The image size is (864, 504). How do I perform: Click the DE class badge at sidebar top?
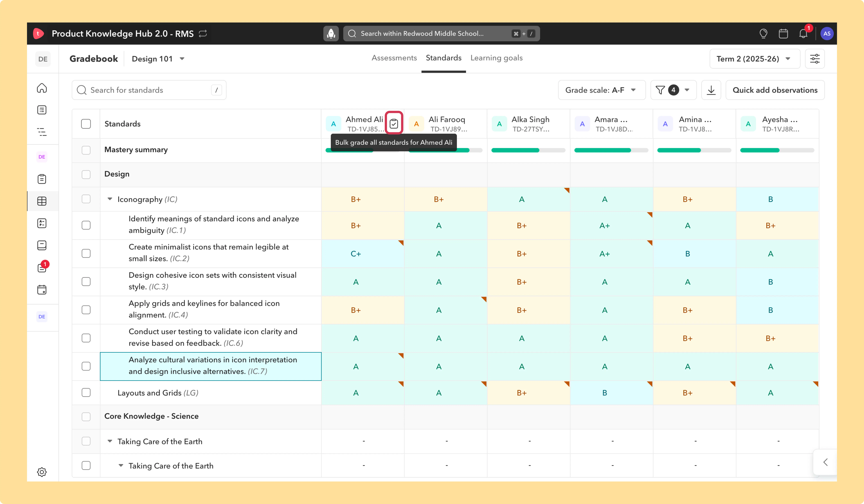[43, 59]
